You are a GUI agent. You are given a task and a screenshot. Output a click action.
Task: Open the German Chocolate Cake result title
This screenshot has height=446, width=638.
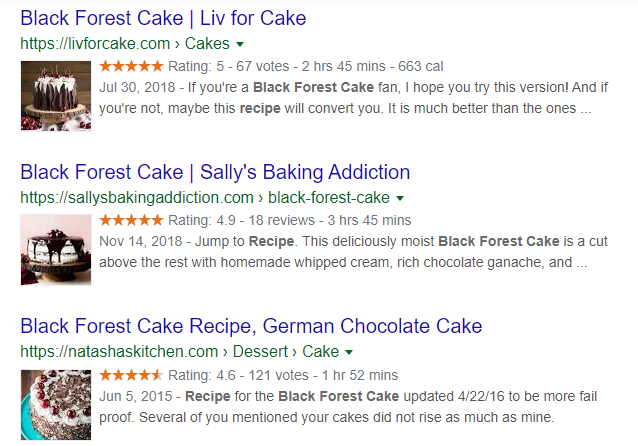[x=251, y=326]
